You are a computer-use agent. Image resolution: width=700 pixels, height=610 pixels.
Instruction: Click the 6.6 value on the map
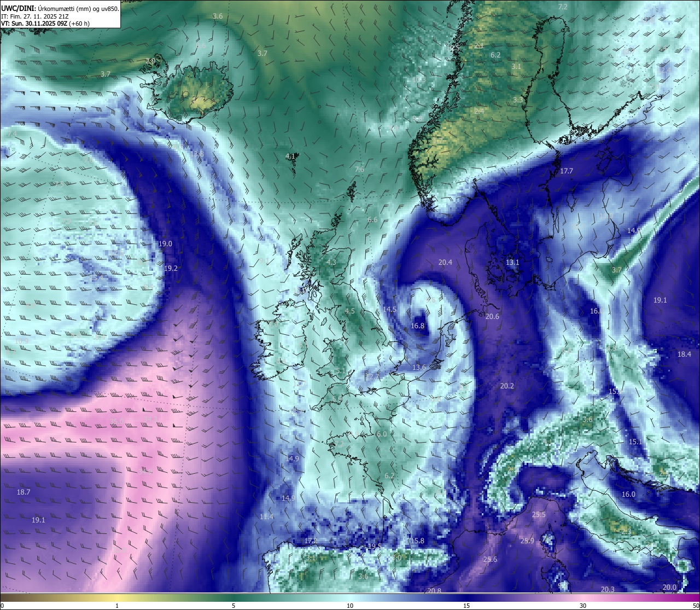(x=372, y=220)
